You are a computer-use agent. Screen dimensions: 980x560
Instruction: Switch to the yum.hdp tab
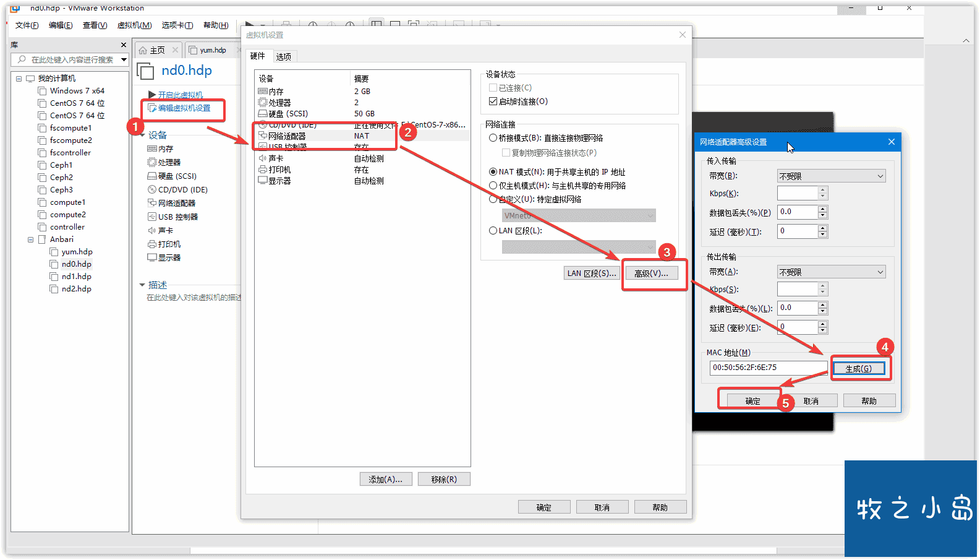[x=212, y=50]
